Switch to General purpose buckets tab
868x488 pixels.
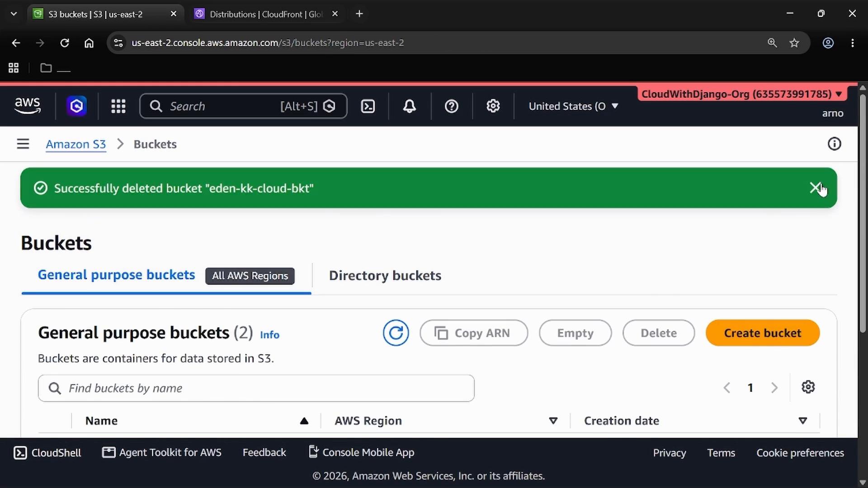(117, 275)
